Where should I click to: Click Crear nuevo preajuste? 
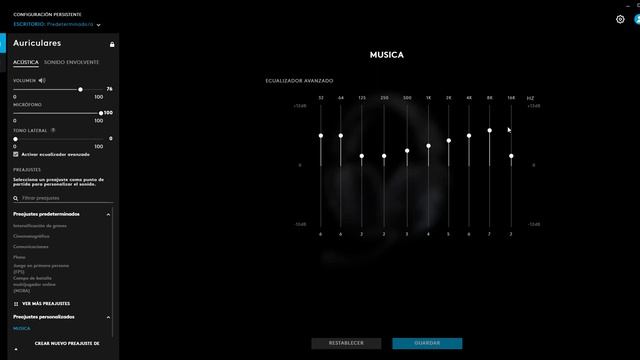coord(67,344)
